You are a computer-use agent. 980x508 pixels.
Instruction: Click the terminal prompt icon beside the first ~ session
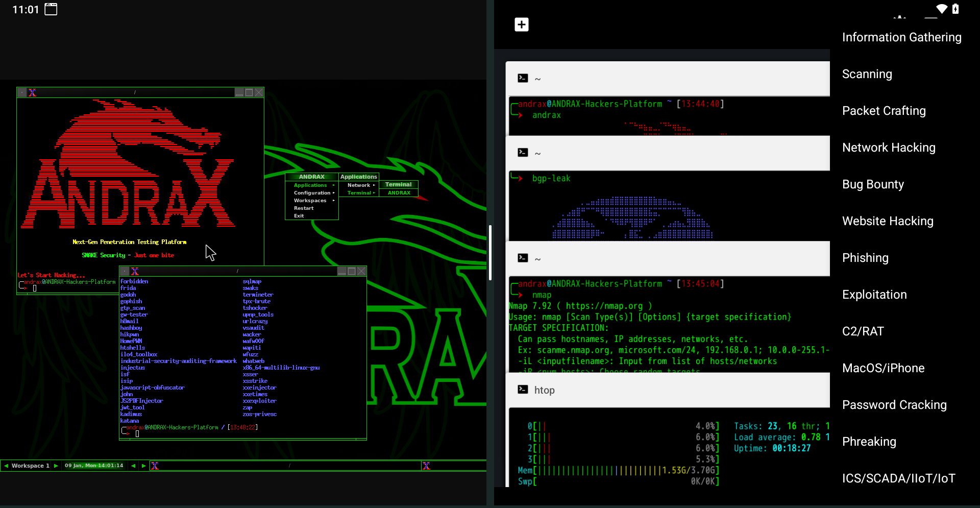click(523, 78)
